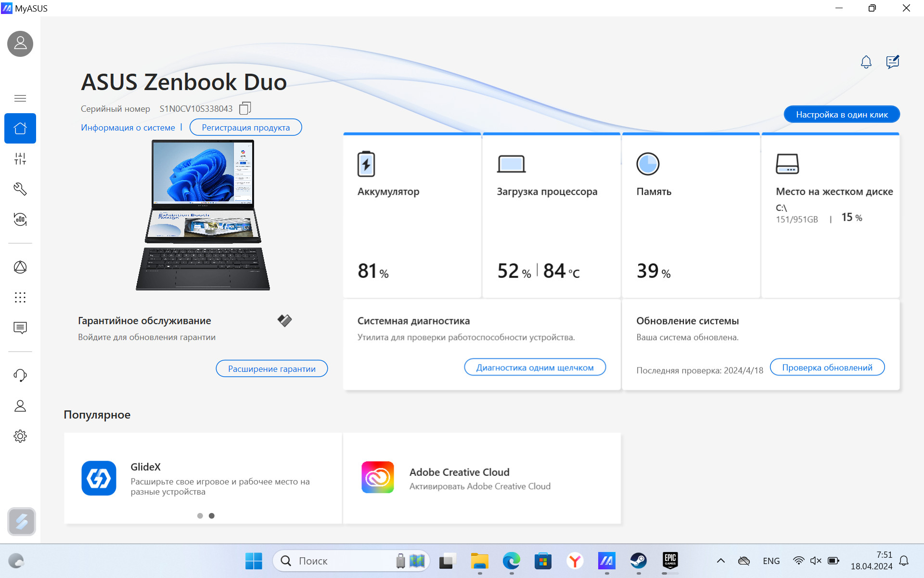This screenshot has width=924, height=578.
Task: Open Steam from the taskbar
Action: click(x=639, y=561)
